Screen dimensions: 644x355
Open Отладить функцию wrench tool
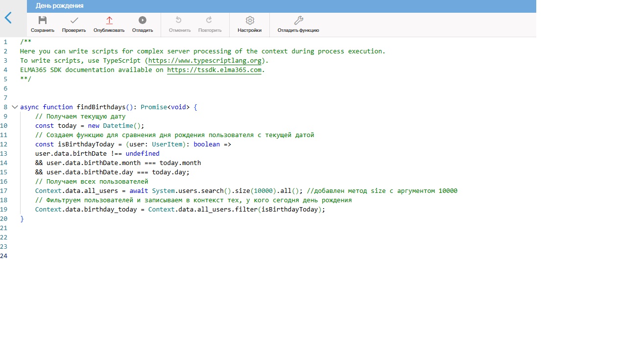click(298, 24)
